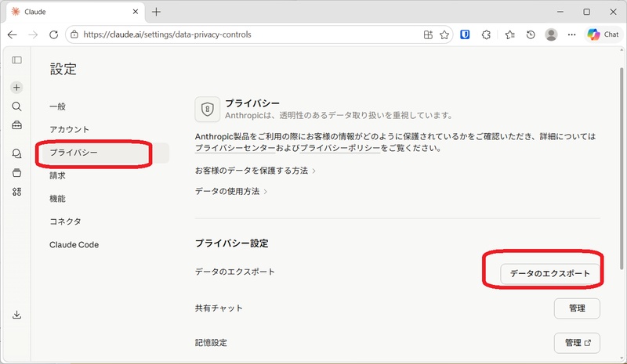Open the split screen icon in address bar
The width and height of the screenshot is (627, 364).
(428, 34)
